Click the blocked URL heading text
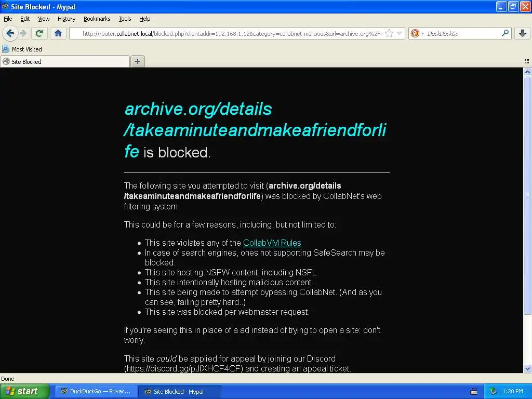Viewport: 532px width, 399px height. coord(255,130)
